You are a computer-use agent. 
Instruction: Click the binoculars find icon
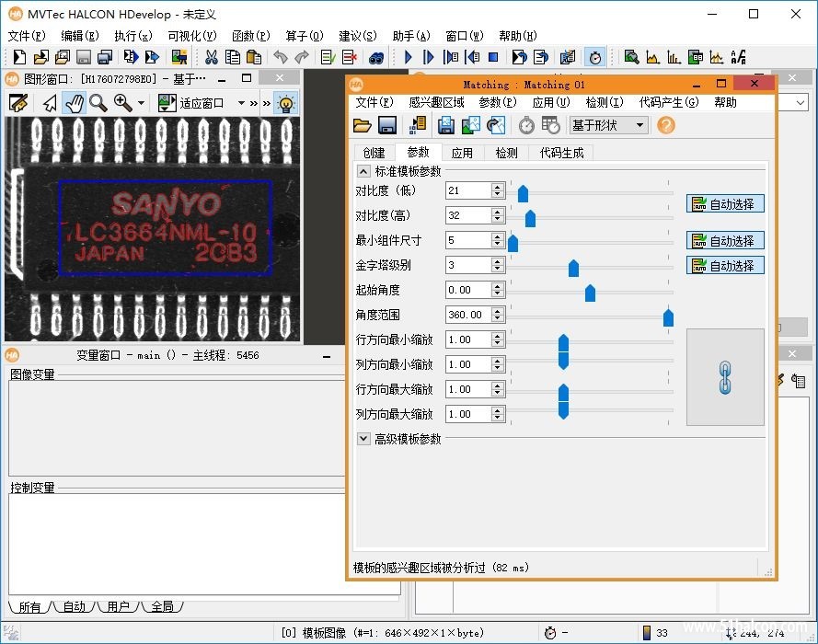[376, 58]
